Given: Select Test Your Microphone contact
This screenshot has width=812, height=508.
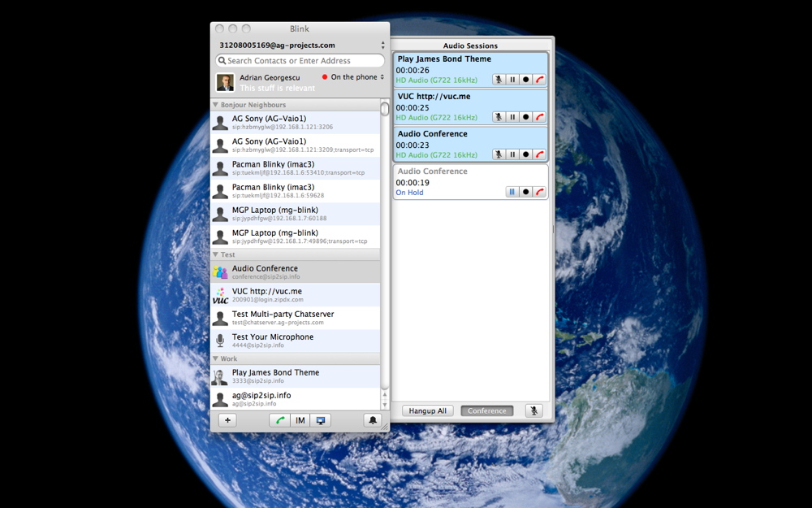Looking at the screenshot, I should pos(296,341).
